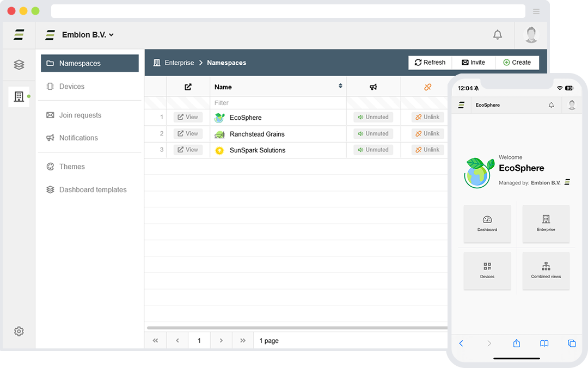
Task: Tap the Combined views tile on phone
Action: point(546,271)
